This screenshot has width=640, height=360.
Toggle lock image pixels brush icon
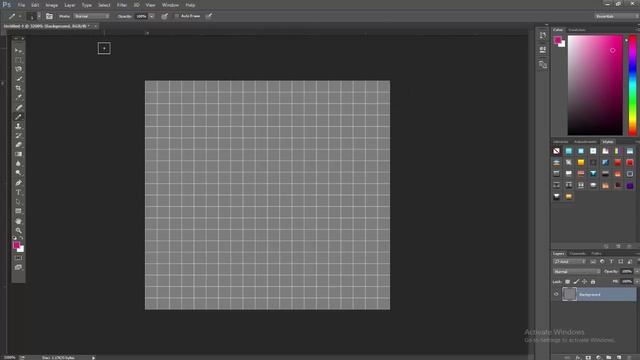pos(576,282)
